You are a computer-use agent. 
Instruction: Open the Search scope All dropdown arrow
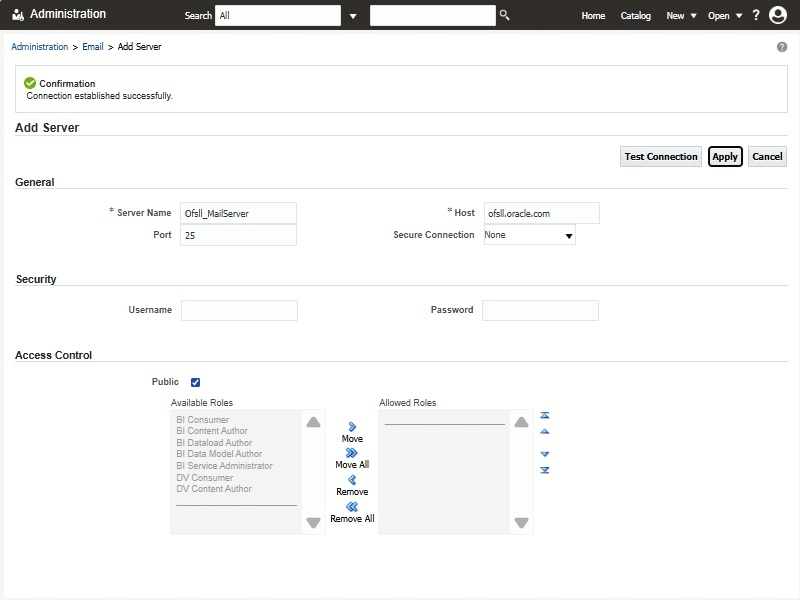tap(353, 16)
